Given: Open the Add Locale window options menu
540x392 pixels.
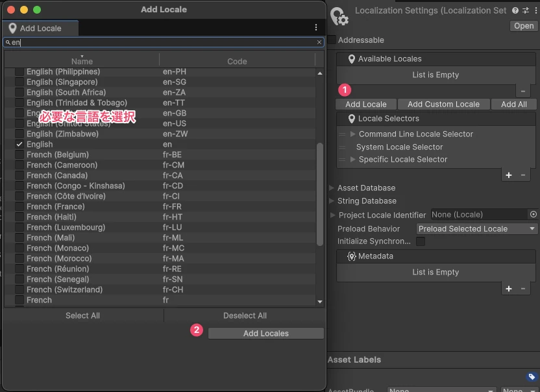Looking at the screenshot, I should pos(316,27).
